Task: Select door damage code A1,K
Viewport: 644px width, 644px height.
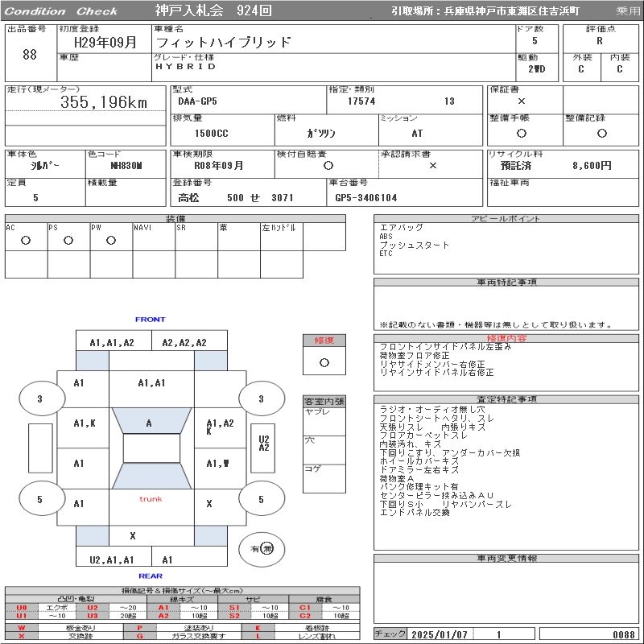Action: coord(85,423)
